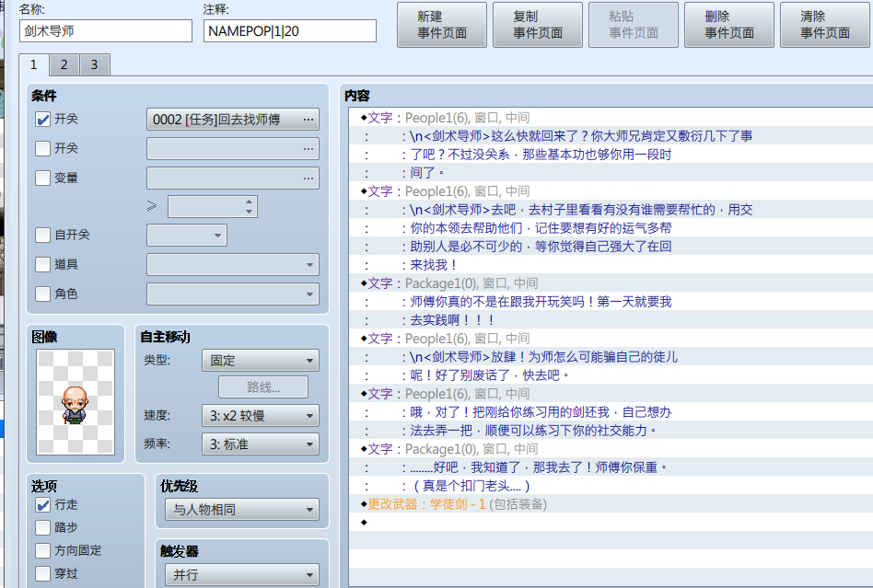Uncheck the 行走 option
Screen dimensions: 873x588
[x=43, y=504]
